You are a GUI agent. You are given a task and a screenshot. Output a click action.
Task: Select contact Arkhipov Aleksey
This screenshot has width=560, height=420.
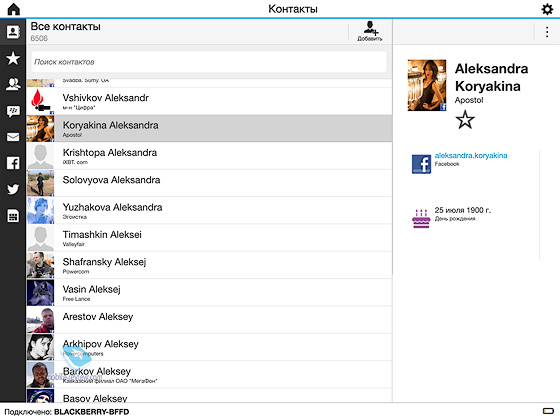click(x=209, y=347)
